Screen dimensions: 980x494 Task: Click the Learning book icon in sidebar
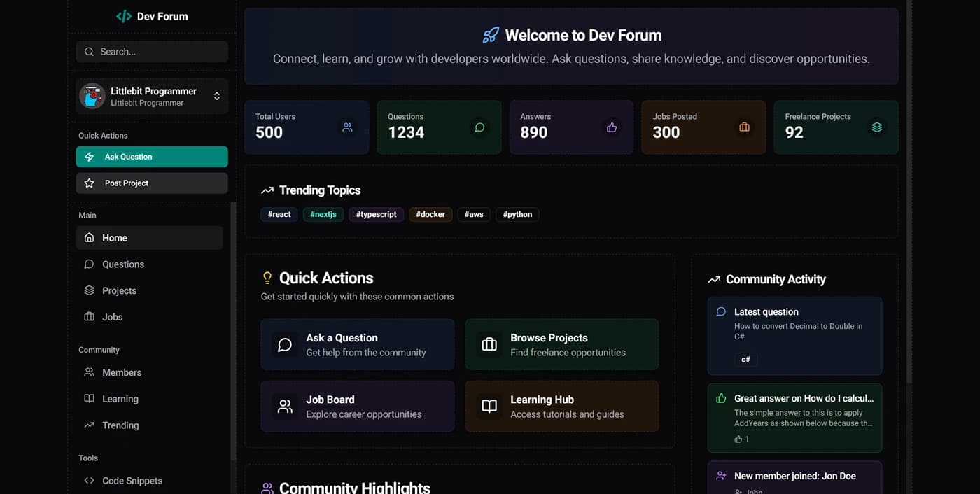(89, 398)
